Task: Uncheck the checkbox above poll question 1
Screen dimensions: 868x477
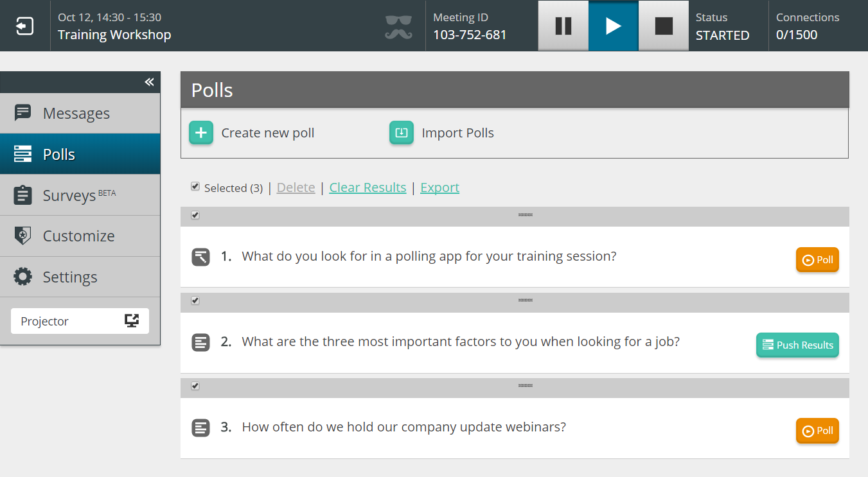Action: click(x=195, y=216)
